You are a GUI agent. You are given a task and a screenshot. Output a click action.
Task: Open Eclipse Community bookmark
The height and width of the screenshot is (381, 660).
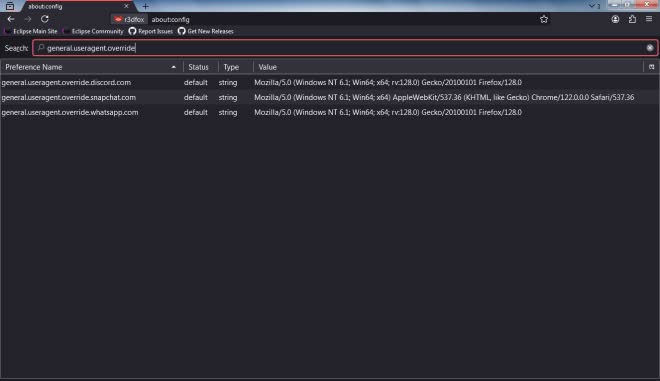(93, 31)
